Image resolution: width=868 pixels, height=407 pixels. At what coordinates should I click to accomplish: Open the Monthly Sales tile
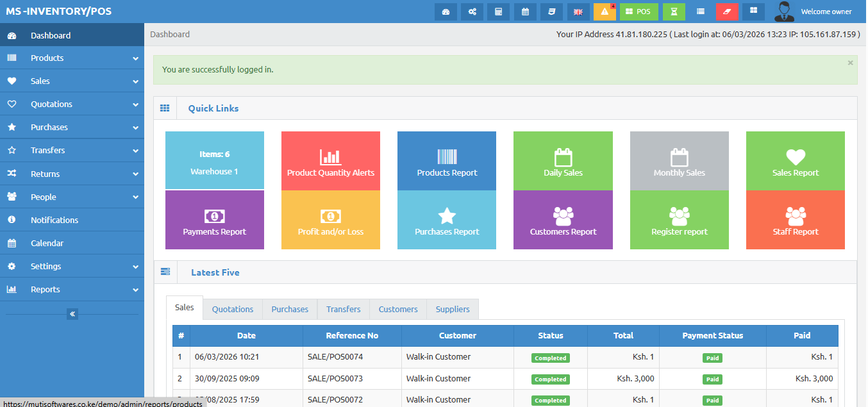point(680,161)
